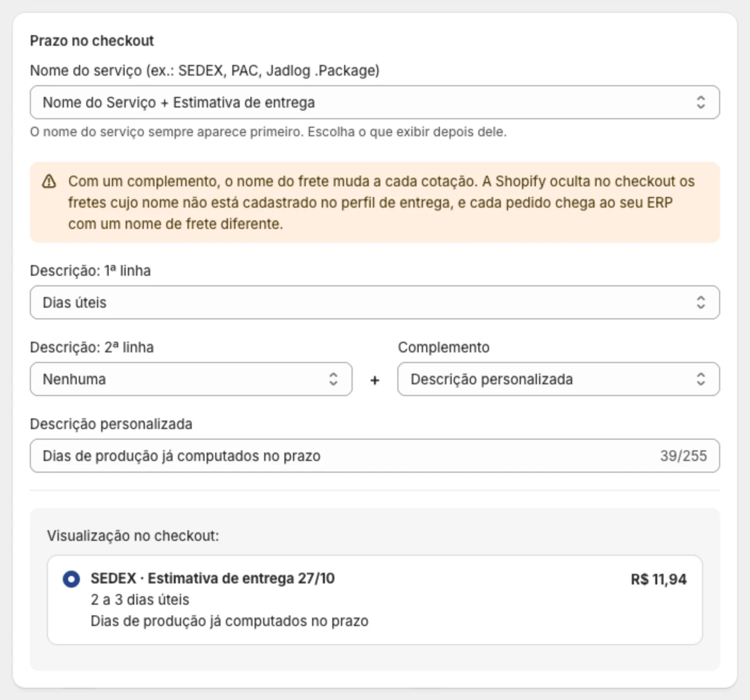Open the Complemento dropdown
750x700 pixels.
(558, 379)
